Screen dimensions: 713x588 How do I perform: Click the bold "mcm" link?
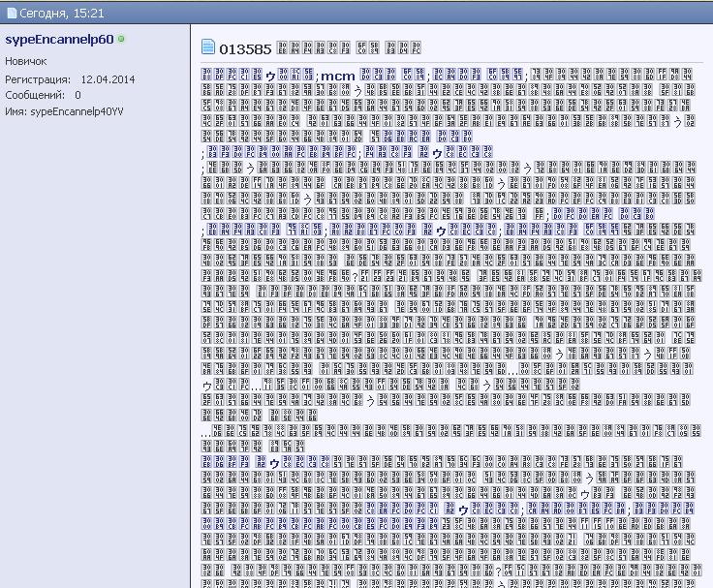pyautogui.click(x=338, y=76)
